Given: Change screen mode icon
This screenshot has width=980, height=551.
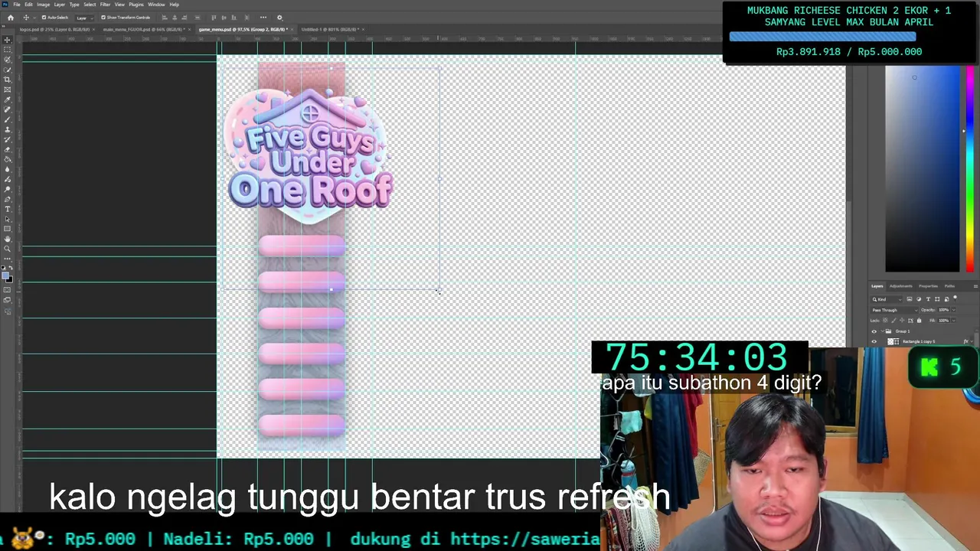Looking at the screenshot, I should click(x=8, y=300).
